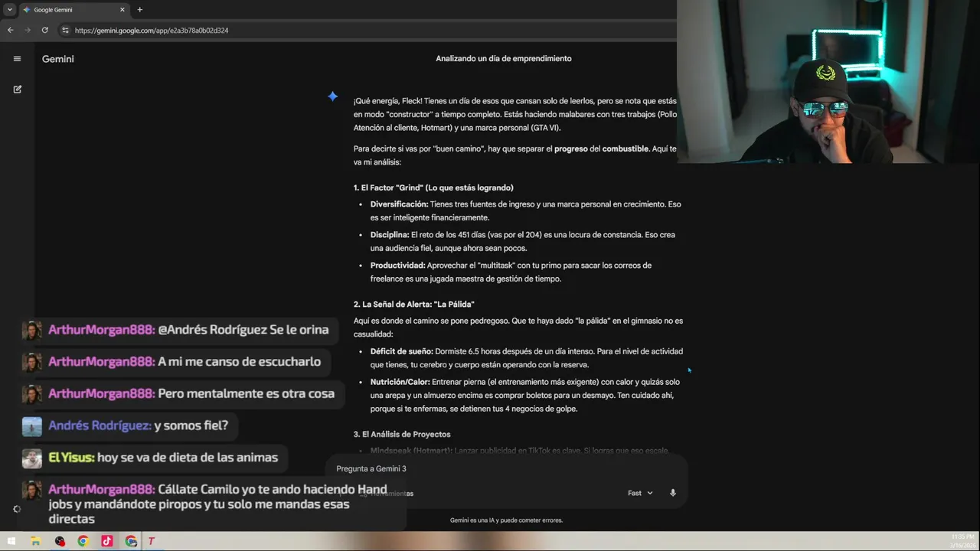Click the bold 'Diversificación:' bullet label
The height and width of the screenshot is (551, 980).
click(399, 204)
